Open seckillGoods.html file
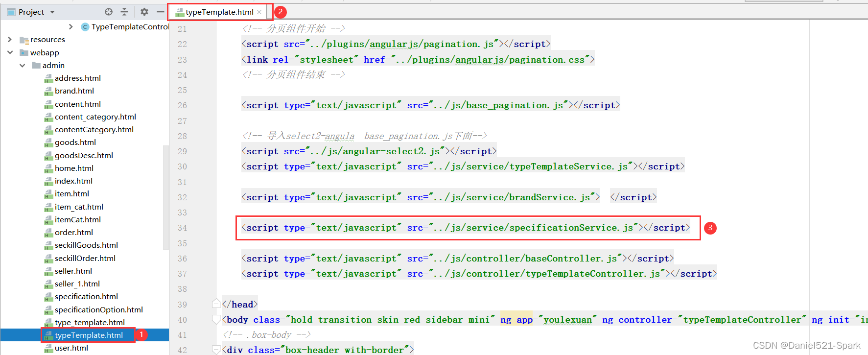Screen dimensions: 868x355 86,245
